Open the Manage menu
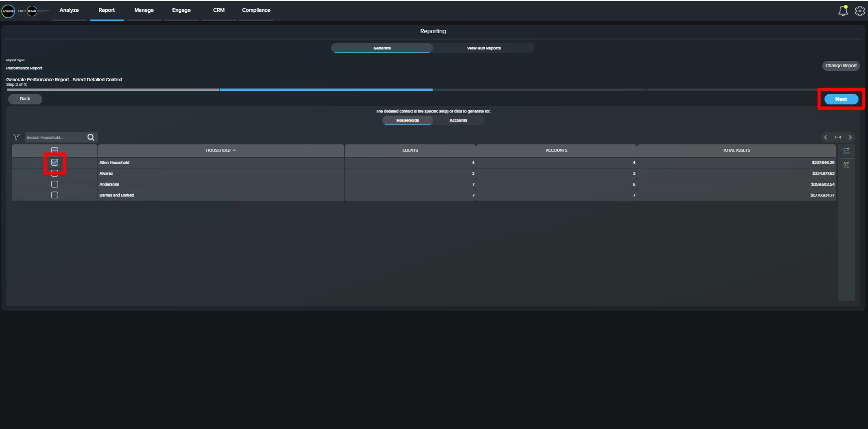The width and height of the screenshot is (868, 429). tap(144, 10)
